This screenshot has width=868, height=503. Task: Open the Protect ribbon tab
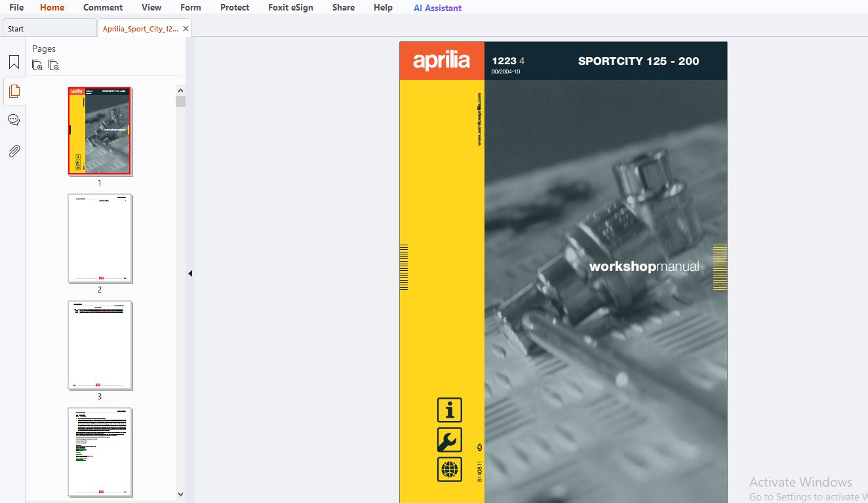pos(235,7)
